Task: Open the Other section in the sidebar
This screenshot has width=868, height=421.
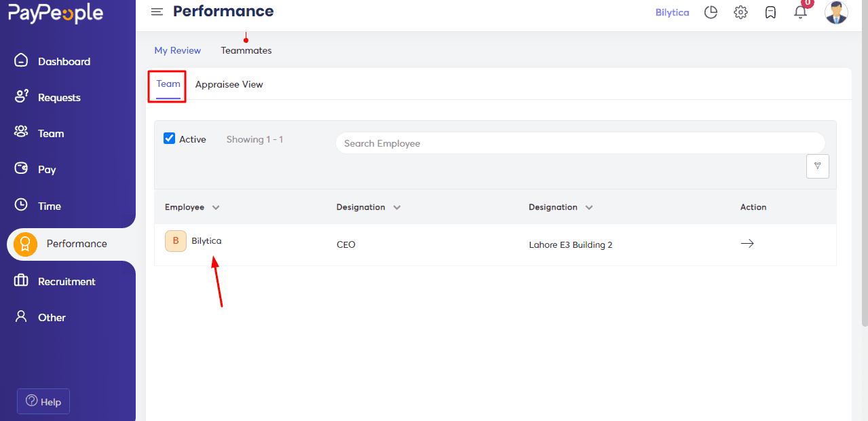Action: [52, 317]
